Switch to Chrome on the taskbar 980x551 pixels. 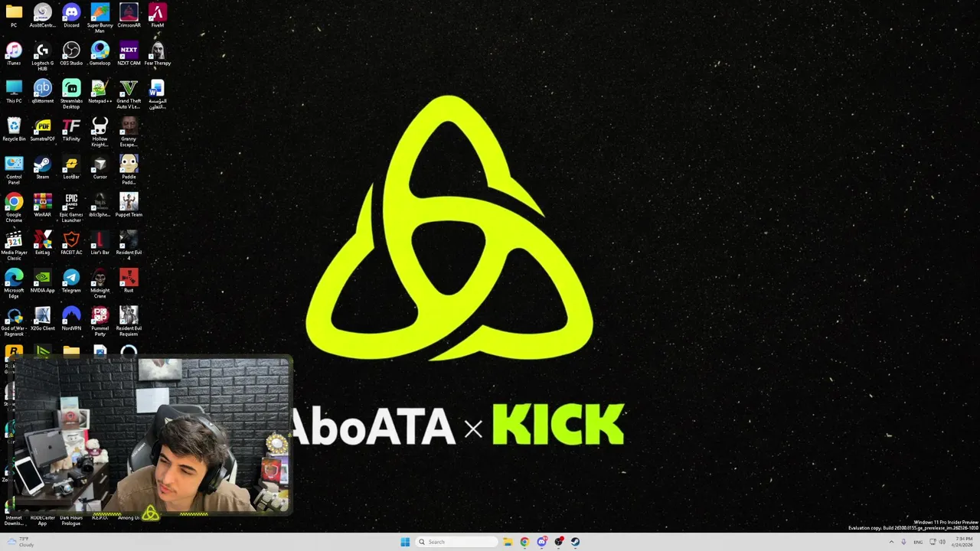pyautogui.click(x=524, y=542)
